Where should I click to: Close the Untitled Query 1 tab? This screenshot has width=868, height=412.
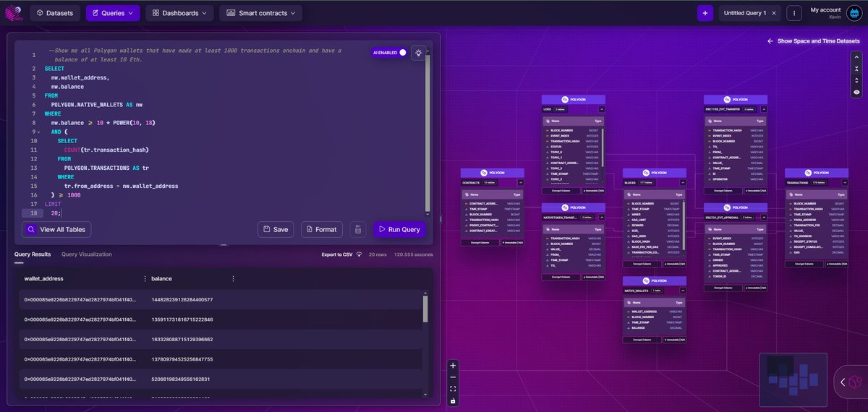pyautogui.click(x=774, y=13)
